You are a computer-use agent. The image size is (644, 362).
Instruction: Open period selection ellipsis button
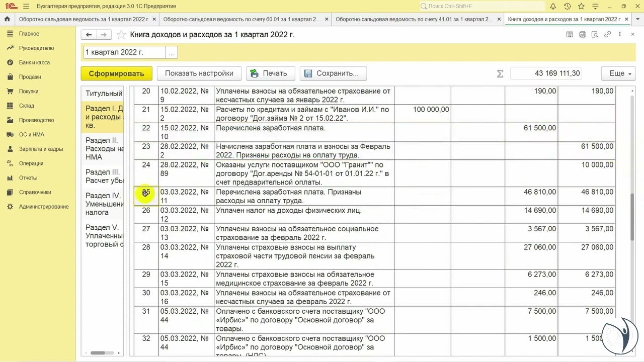(x=171, y=52)
